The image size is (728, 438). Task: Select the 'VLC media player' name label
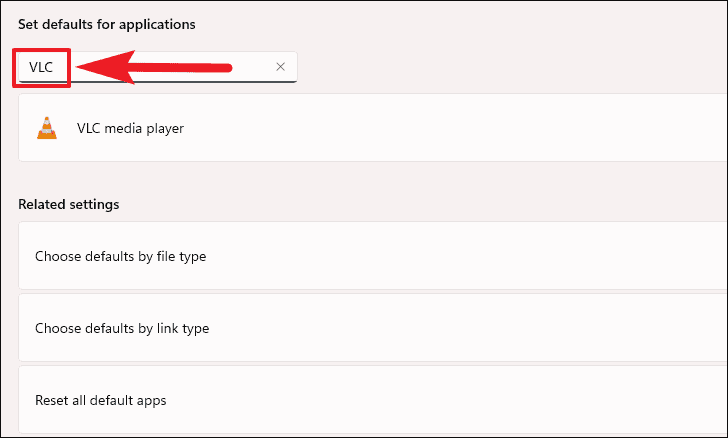(130, 128)
